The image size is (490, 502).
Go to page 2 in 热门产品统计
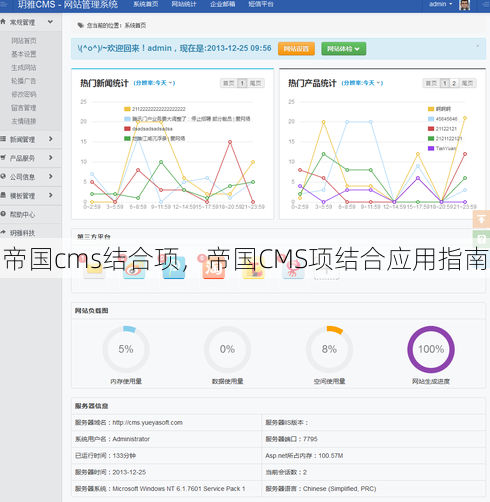pyautogui.click(x=454, y=83)
